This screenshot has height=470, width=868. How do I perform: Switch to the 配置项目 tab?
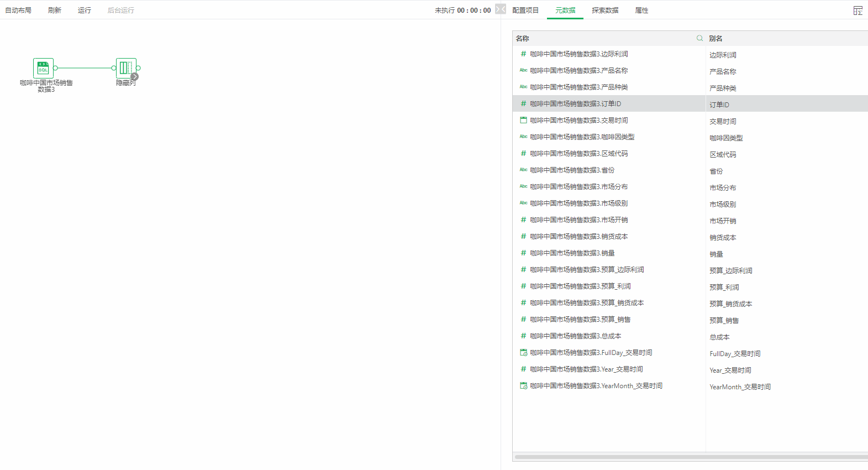(x=525, y=11)
